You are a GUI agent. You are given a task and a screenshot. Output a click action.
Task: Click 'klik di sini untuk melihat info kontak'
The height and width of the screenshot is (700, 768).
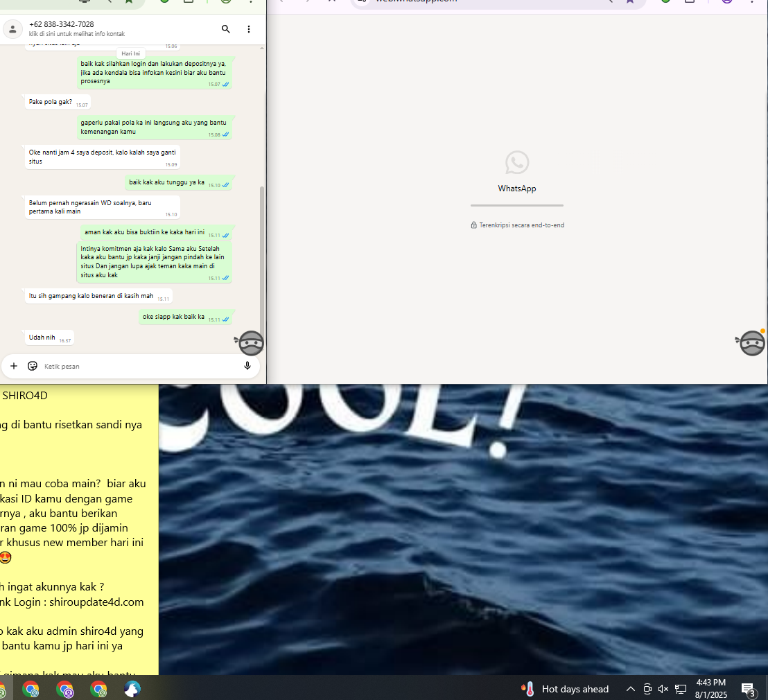[77, 34]
